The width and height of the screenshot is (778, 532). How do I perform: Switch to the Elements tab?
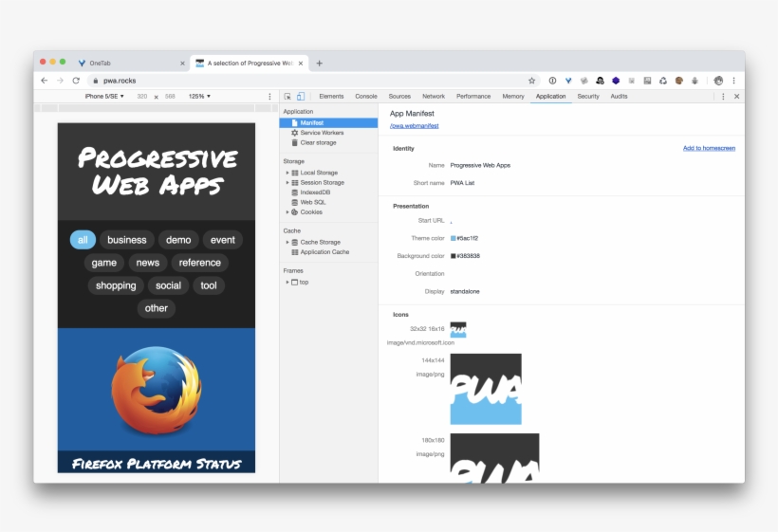tap(331, 96)
